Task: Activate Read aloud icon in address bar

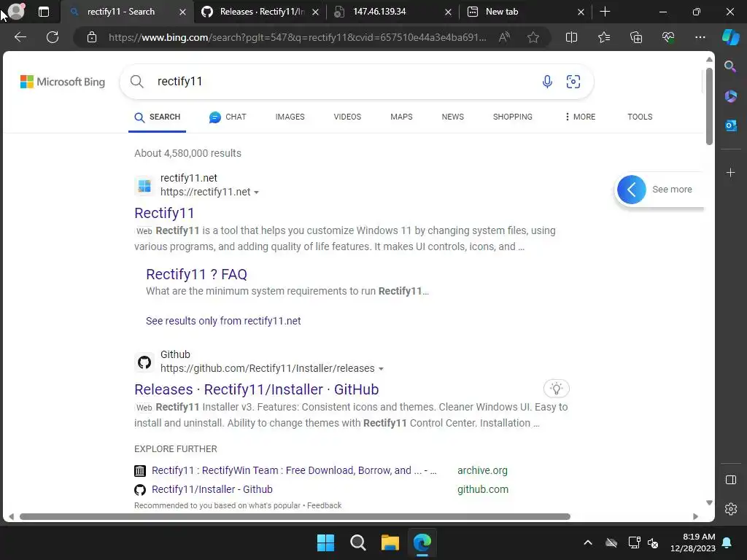Action: (504, 37)
